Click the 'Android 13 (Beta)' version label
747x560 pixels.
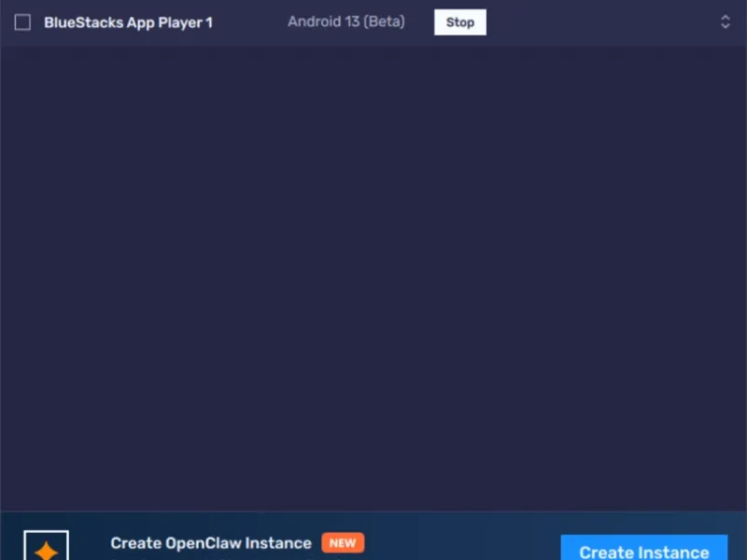[346, 21]
